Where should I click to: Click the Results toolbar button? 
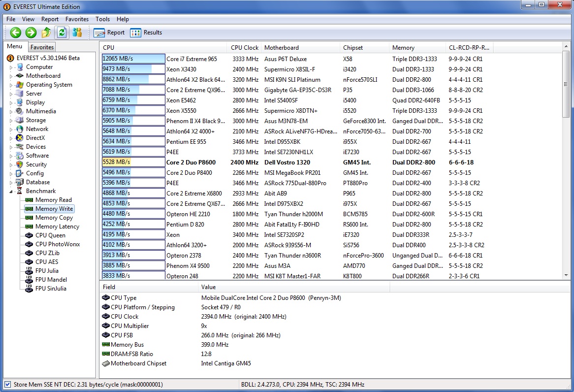click(x=146, y=33)
